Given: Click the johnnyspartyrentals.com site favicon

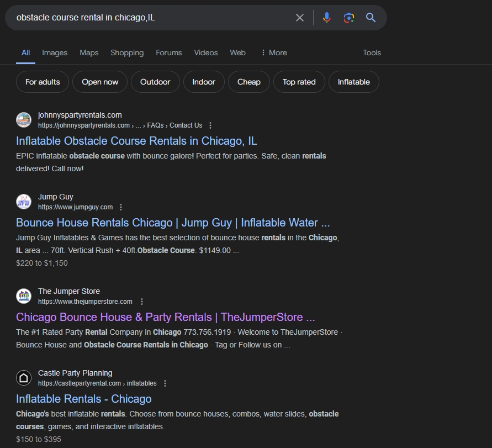Looking at the screenshot, I should click(x=24, y=120).
